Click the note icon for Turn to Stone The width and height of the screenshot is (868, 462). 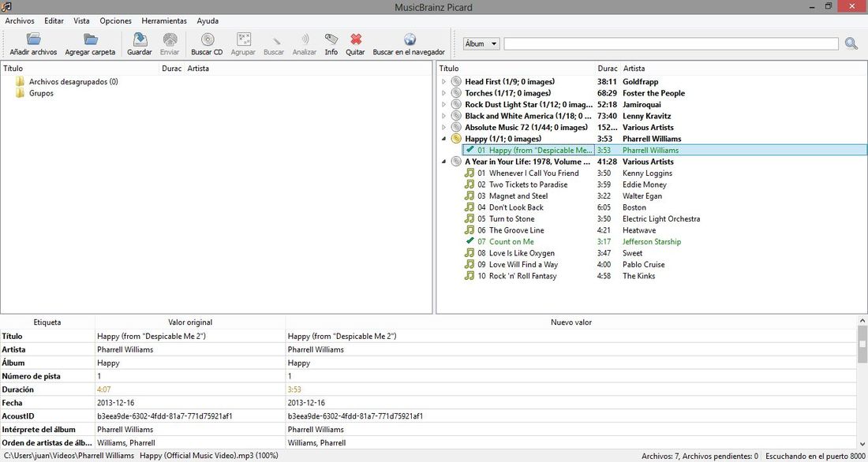click(x=470, y=218)
